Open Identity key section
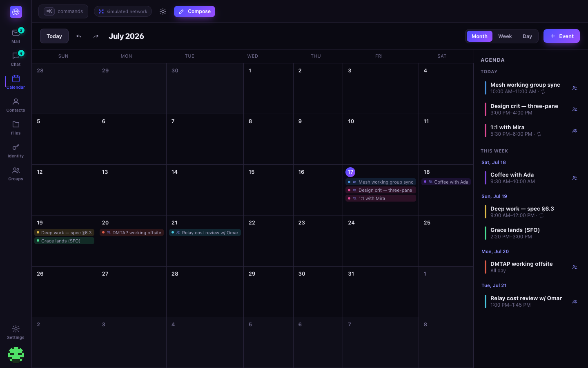Screen dimensions: 588x368 tap(16, 150)
